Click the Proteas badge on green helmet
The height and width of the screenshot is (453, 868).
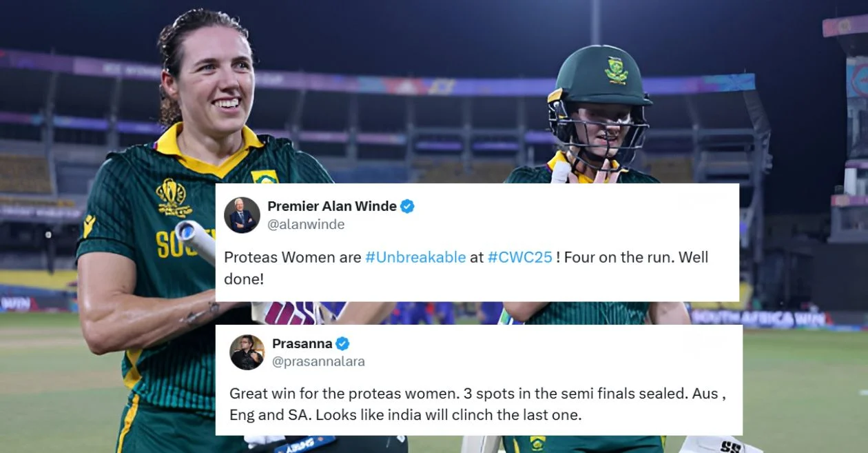pos(616,70)
